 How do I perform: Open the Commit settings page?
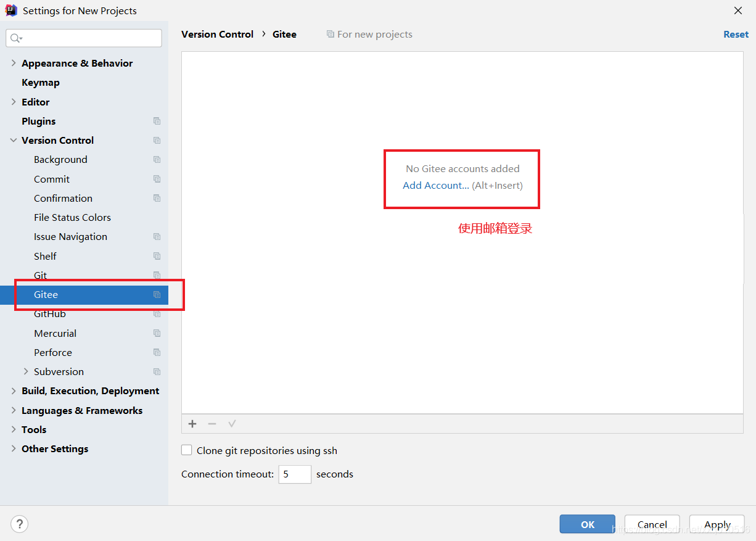(52, 179)
